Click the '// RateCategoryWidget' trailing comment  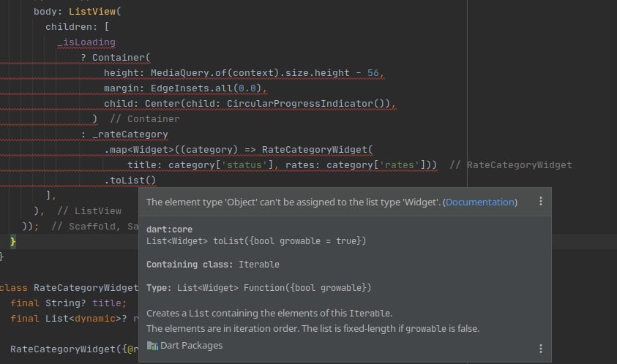(x=511, y=165)
